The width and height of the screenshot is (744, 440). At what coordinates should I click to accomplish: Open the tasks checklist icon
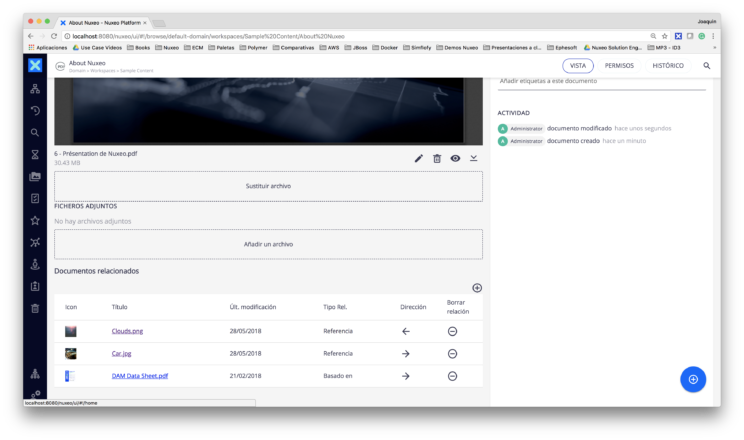pyautogui.click(x=35, y=198)
